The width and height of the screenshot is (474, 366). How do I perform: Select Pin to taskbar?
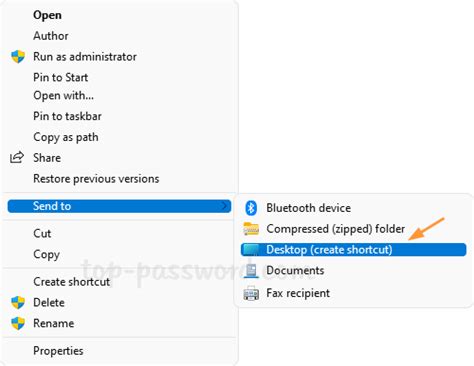click(67, 116)
